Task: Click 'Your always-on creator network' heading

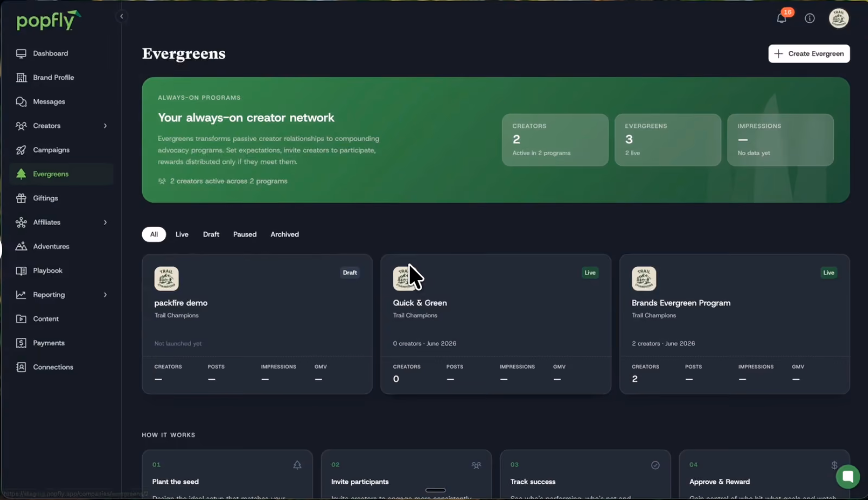Action: pos(246,118)
